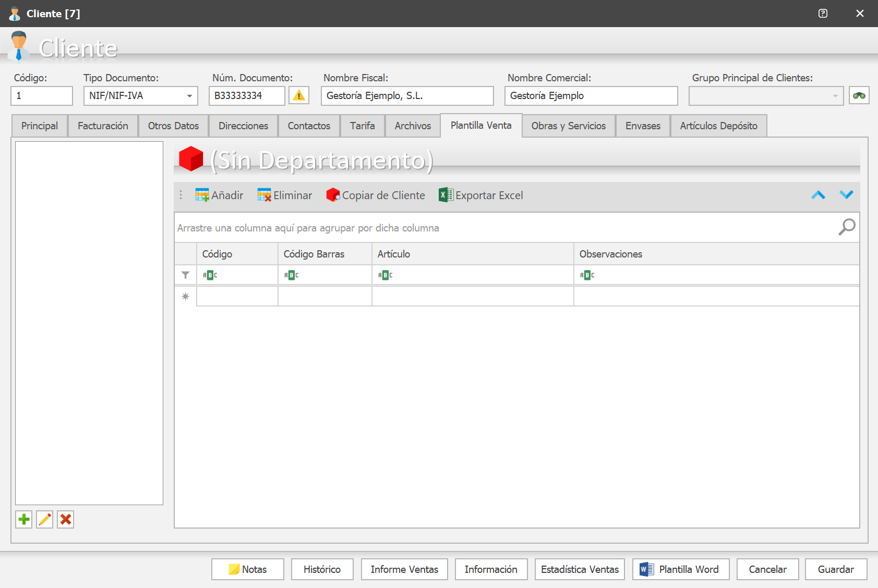Image resolution: width=878 pixels, height=588 pixels.
Task: Click the Histórico button
Action: [x=322, y=569]
